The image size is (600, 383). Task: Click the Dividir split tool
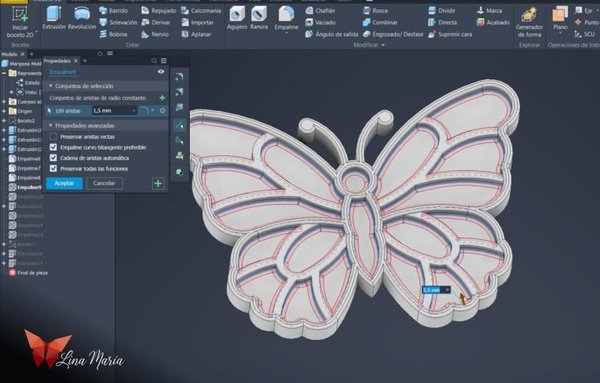pos(441,11)
